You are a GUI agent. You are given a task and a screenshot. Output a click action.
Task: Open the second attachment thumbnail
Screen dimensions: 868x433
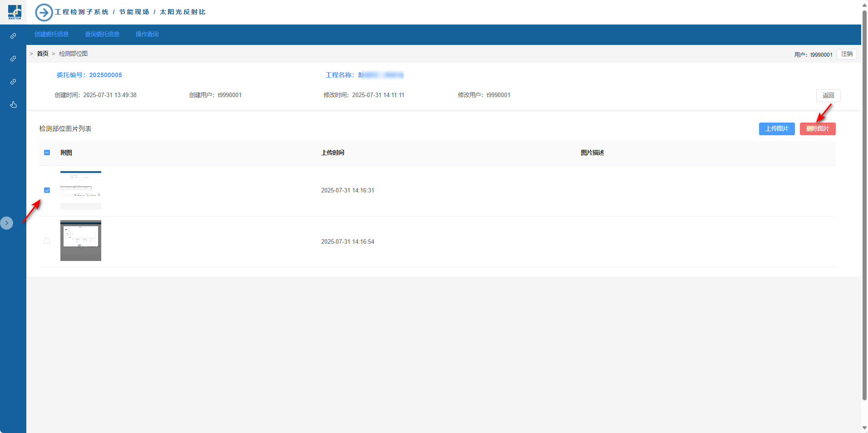(81, 241)
